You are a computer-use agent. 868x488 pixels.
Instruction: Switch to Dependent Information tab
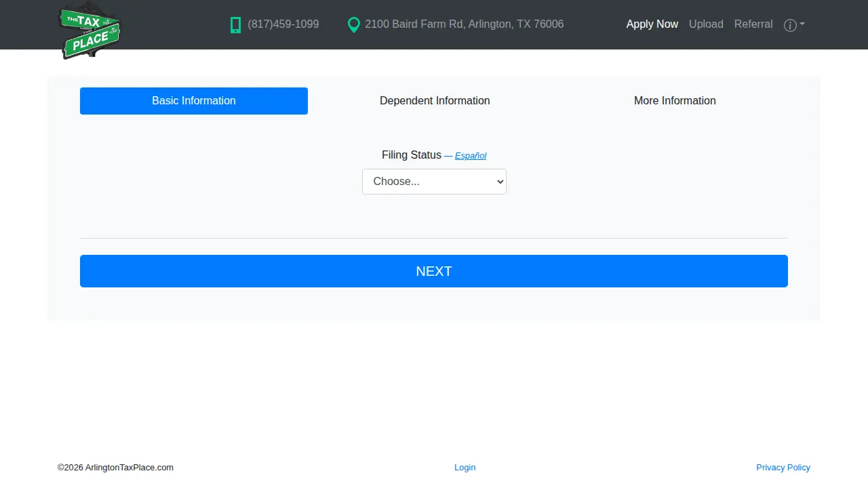435,101
